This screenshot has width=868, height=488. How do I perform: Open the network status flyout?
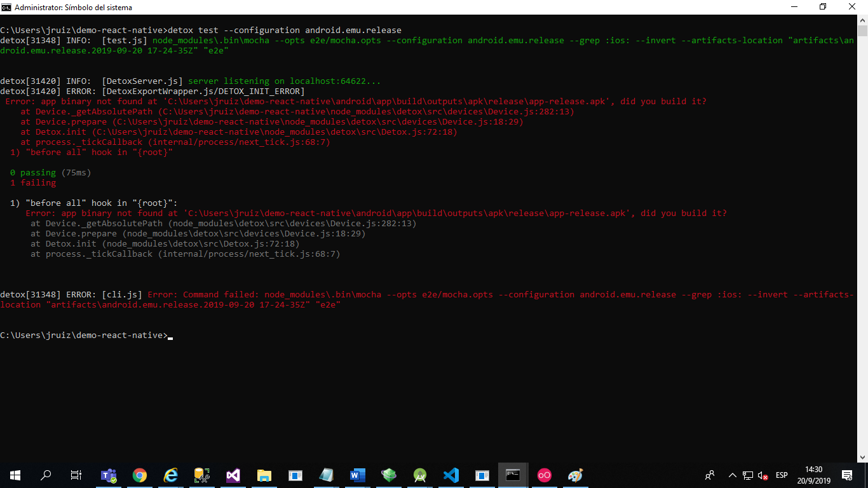coord(749,475)
